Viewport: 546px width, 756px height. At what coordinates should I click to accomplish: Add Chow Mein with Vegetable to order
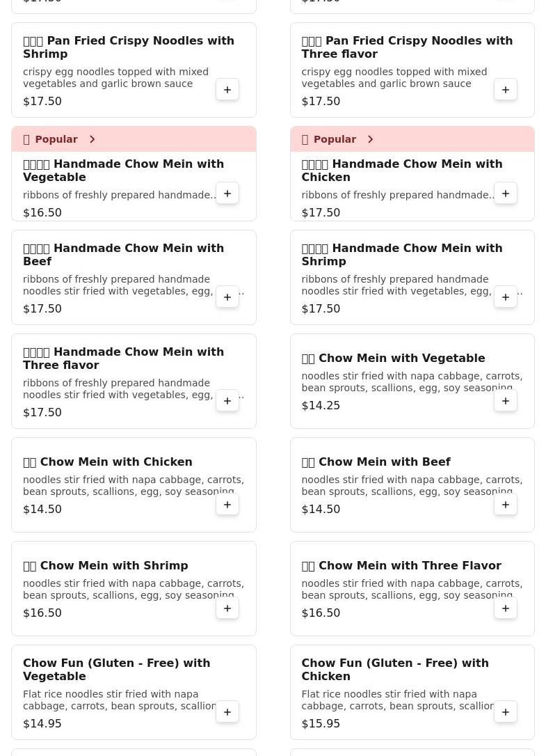click(506, 401)
